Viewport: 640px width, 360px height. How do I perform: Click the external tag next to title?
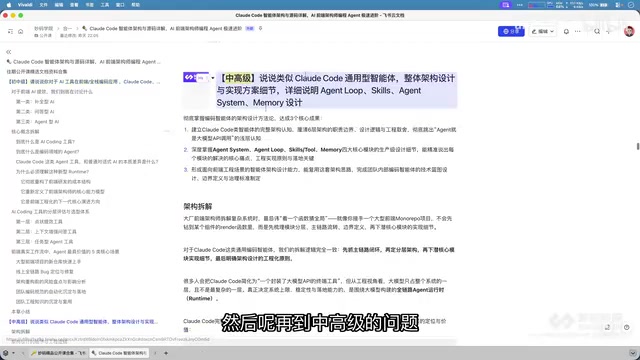tap(249, 29)
